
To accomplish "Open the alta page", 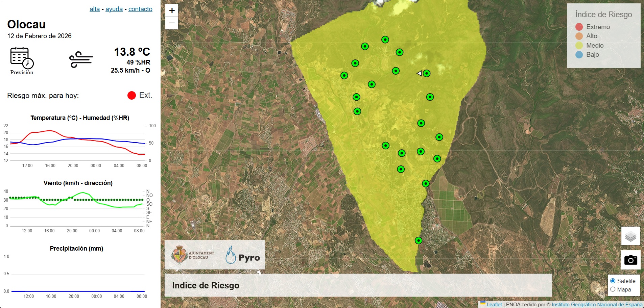I will pos(94,9).
